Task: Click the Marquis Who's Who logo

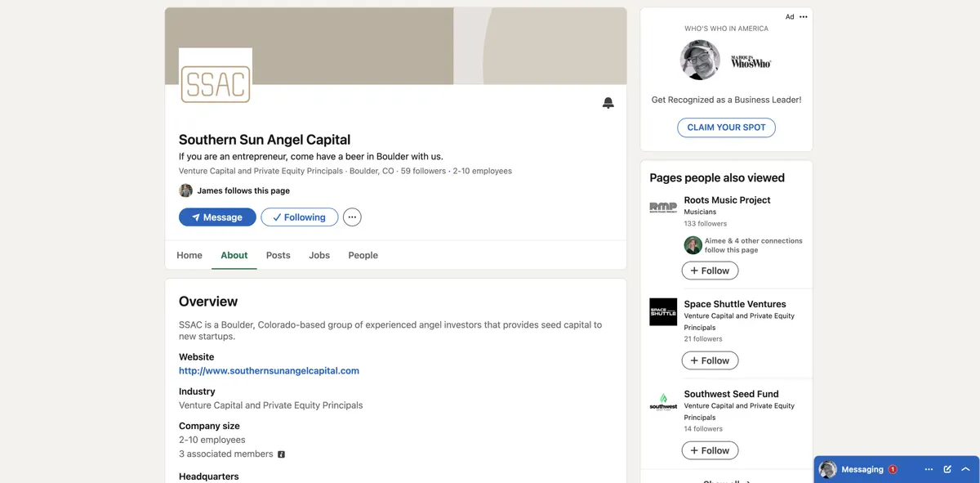Action: pos(751,61)
